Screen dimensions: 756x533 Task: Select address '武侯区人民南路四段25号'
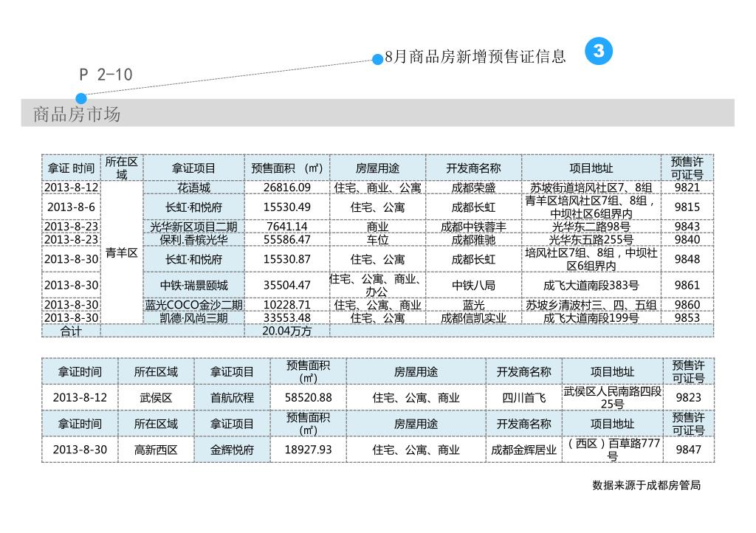tap(612, 398)
